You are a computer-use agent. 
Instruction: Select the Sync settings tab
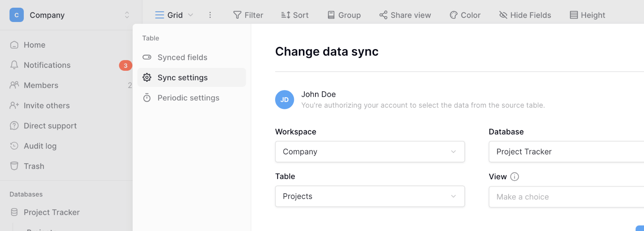click(192, 77)
